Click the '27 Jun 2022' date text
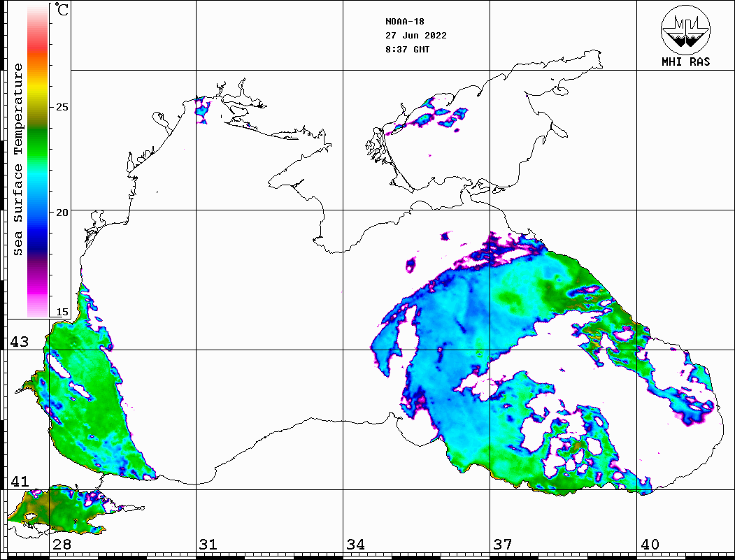 pos(416,35)
